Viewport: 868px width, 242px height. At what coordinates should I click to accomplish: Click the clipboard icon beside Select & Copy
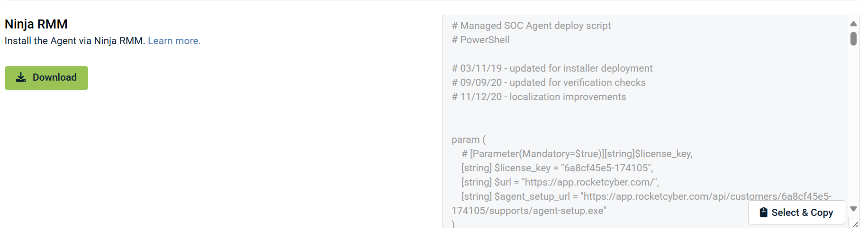coord(763,213)
